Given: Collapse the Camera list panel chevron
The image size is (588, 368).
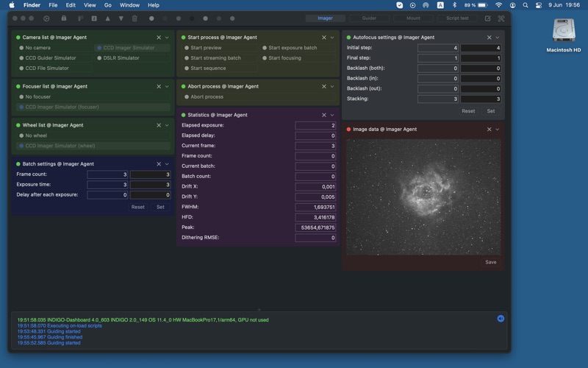Looking at the screenshot, I should (167, 38).
